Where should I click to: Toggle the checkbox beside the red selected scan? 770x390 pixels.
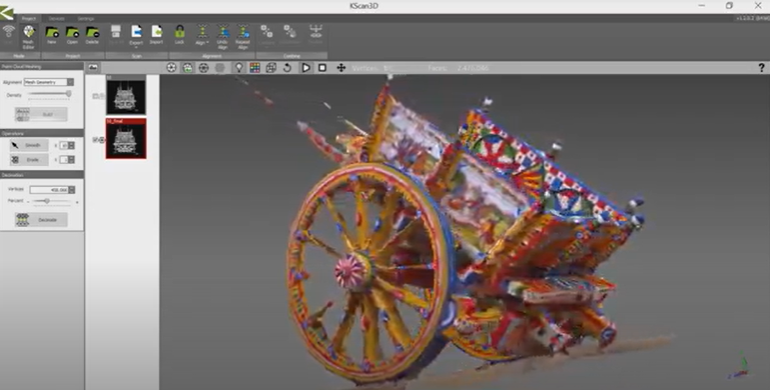96,140
